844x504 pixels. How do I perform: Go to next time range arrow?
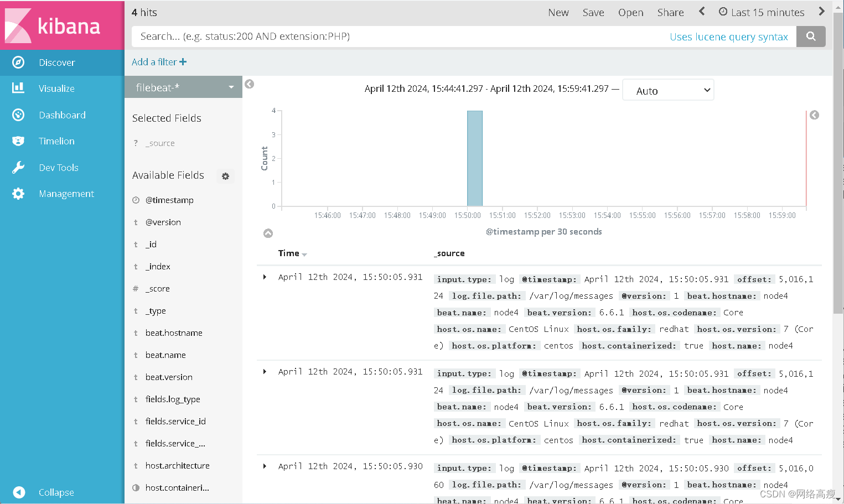[821, 11]
